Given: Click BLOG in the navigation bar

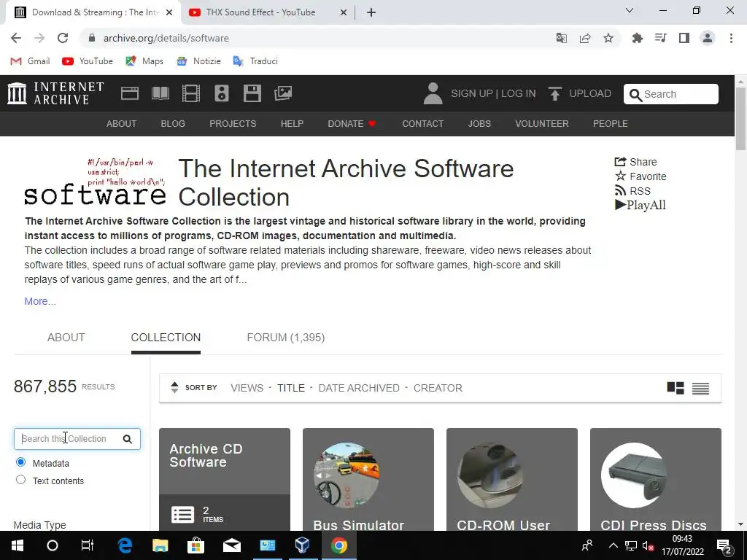Looking at the screenshot, I should 173,124.
